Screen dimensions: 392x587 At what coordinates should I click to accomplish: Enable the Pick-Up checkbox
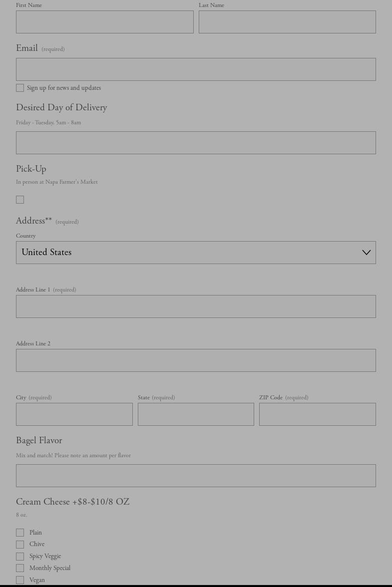tap(20, 200)
